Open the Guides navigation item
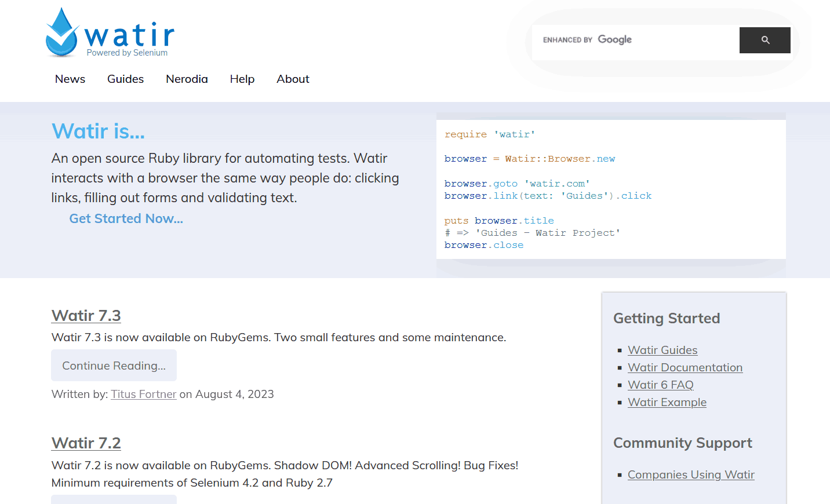Screen dimensions: 830x504 click(125, 79)
